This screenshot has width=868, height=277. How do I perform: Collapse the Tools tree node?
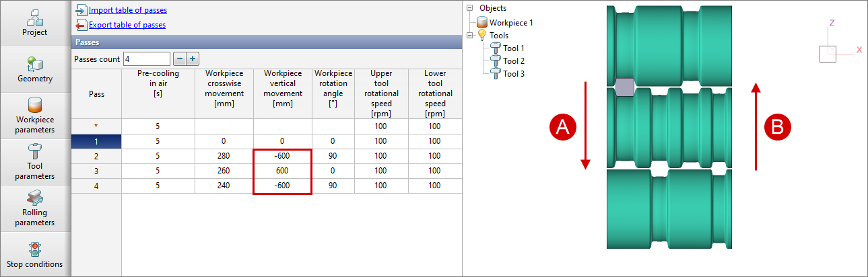[x=471, y=36]
